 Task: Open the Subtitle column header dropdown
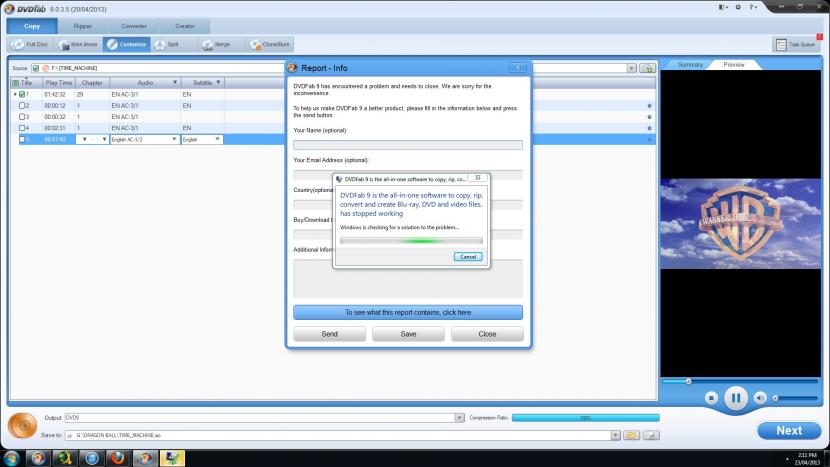point(218,83)
